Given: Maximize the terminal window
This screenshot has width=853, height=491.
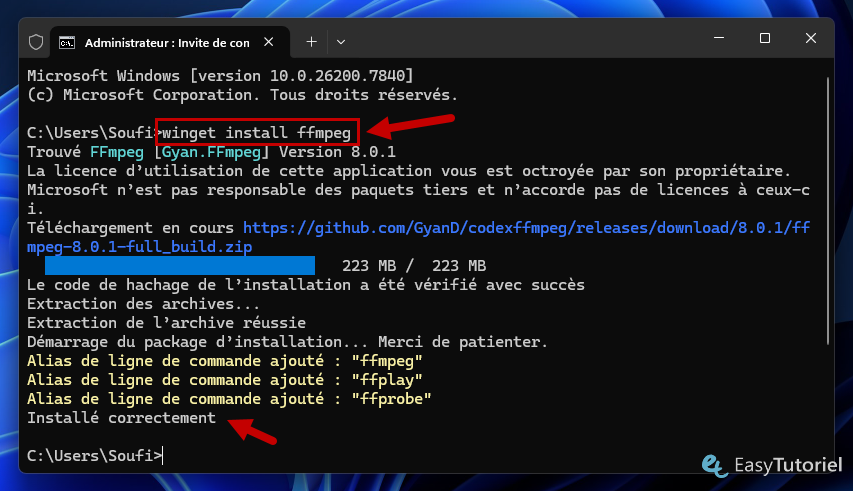Looking at the screenshot, I should click(x=764, y=38).
